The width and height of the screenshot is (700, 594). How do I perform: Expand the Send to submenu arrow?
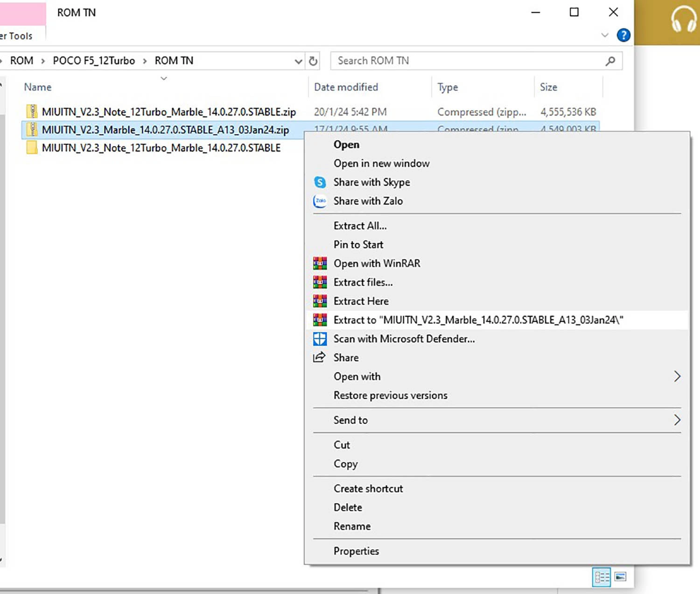click(x=677, y=420)
